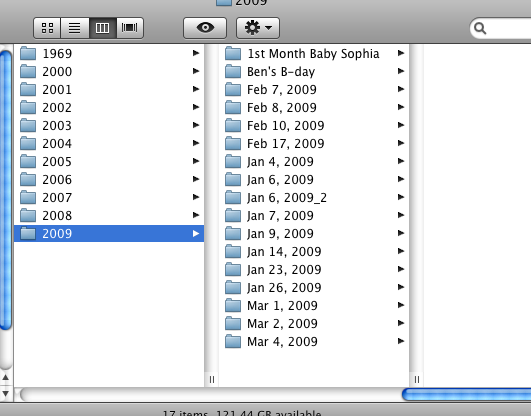Screen dimensions: 531x416
Task: Expand the Ben's B-day arrow
Action: click(401, 71)
